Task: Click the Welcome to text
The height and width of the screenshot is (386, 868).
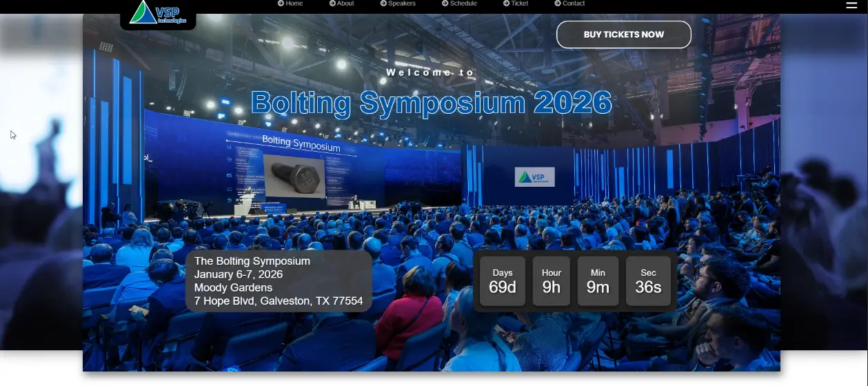Action: tap(431, 72)
